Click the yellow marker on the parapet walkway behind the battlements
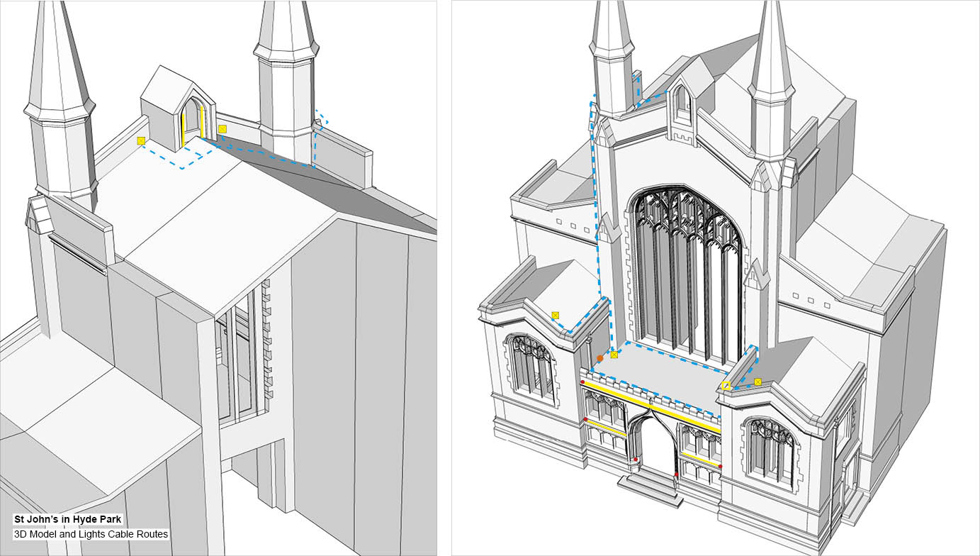The height and width of the screenshot is (556, 980). click(614, 355)
